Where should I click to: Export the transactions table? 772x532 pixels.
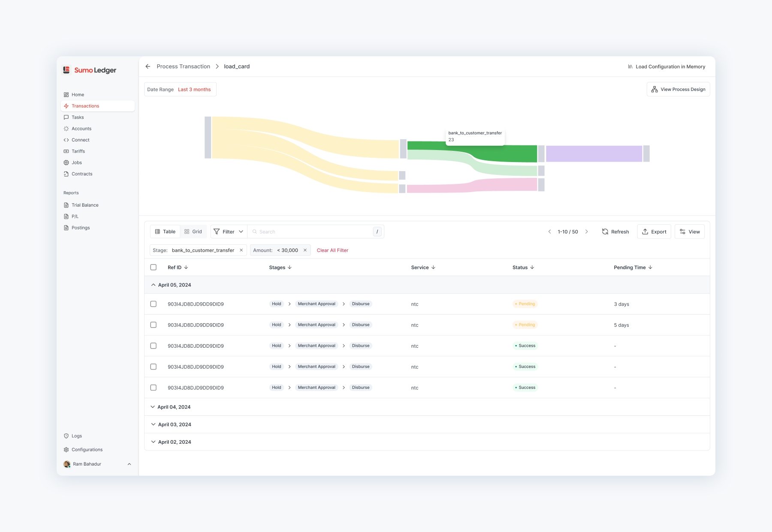coord(654,232)
